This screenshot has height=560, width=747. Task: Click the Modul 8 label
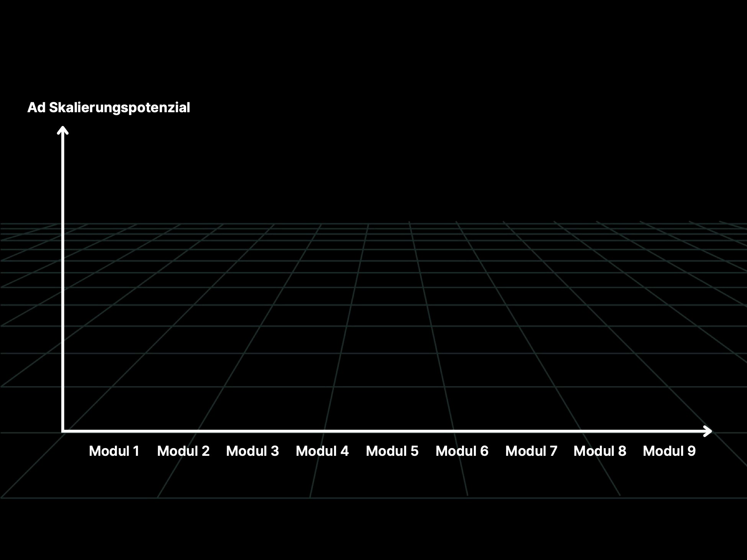tap(600, 451)
